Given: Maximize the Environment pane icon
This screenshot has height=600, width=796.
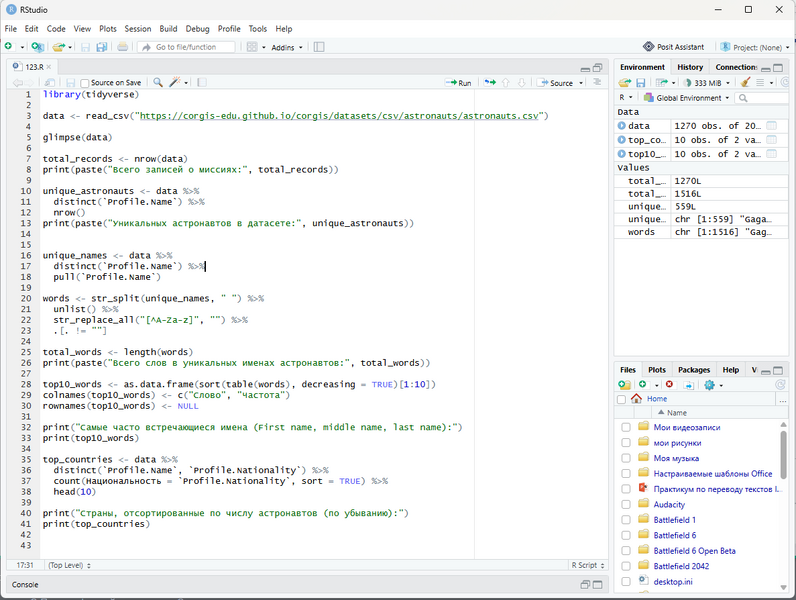Looking at the screenshot, I should [778, 68].
